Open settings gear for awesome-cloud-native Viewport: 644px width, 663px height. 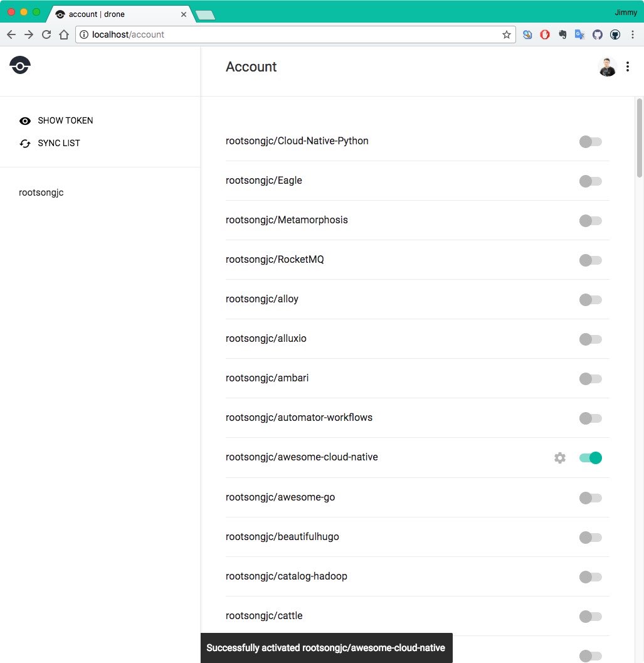click(560, 458)
